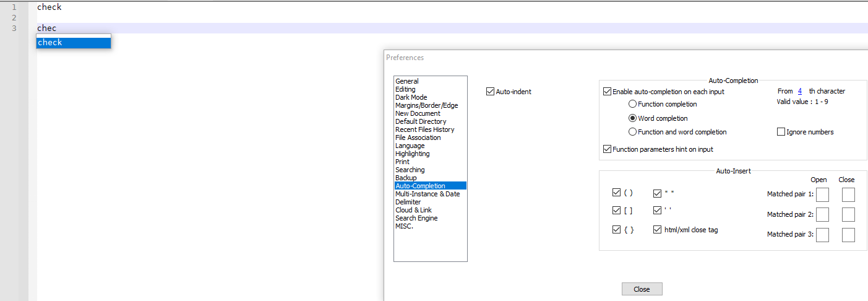Select General in Preferences list
Image resolution: width=868 pixels, height=301 pixels.
(407, 81)
